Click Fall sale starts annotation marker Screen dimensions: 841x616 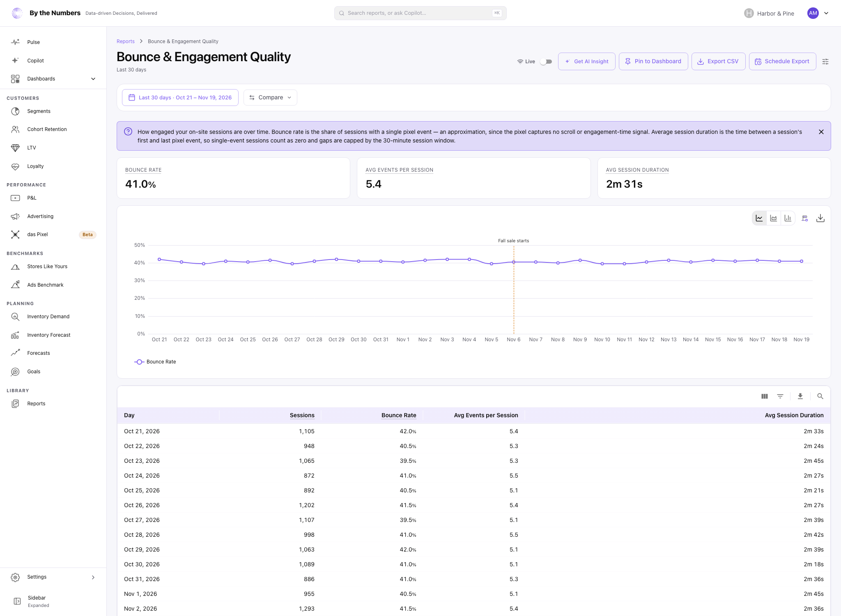click(514, 241)
